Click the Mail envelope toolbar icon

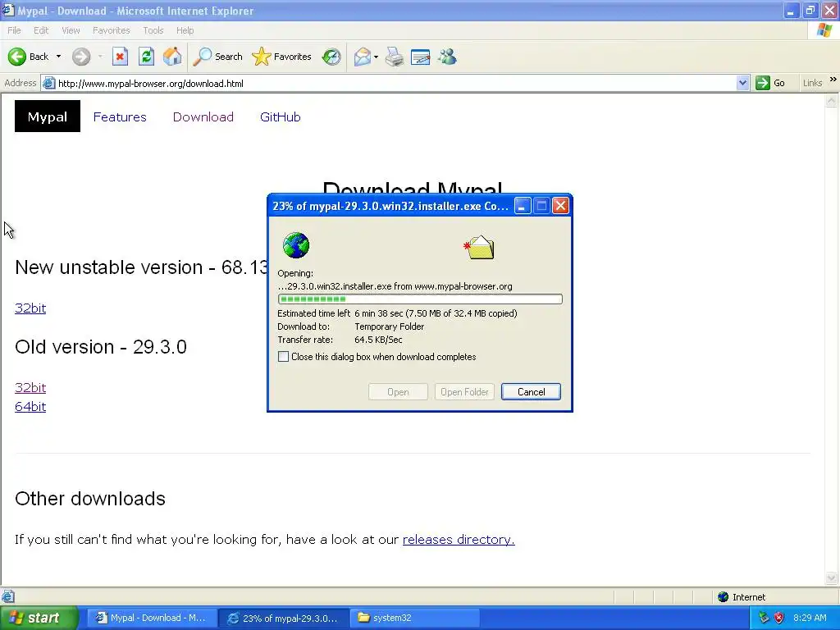tap(362, 57)
